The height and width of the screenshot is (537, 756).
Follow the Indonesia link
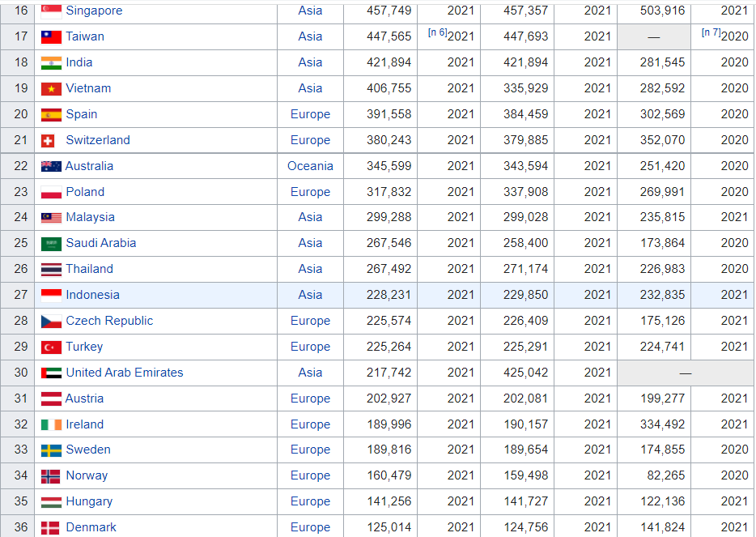point(92,295)
